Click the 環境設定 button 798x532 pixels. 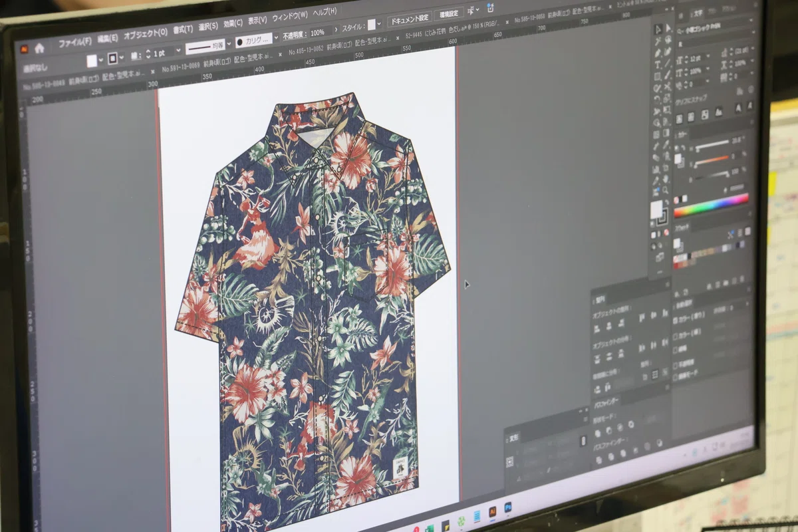(449, 14)
